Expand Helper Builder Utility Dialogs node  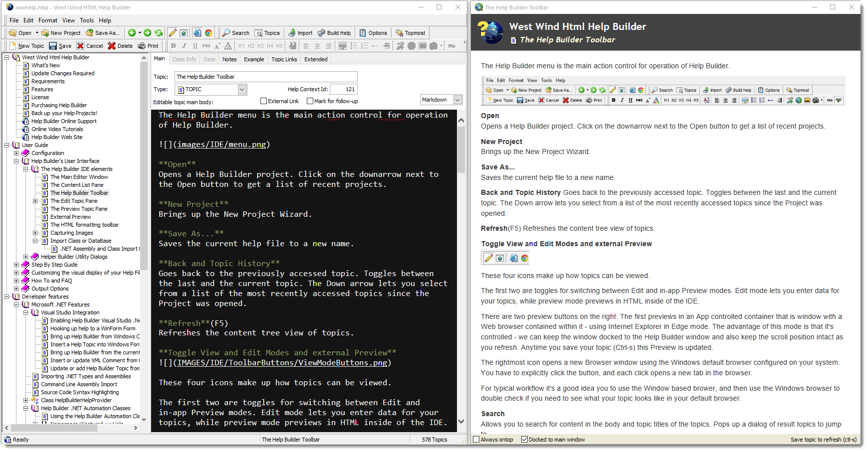click(26, 257)
